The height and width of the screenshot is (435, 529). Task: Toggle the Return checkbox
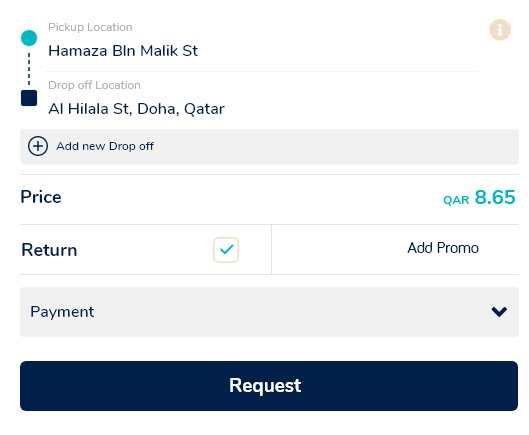coord(226,250)
